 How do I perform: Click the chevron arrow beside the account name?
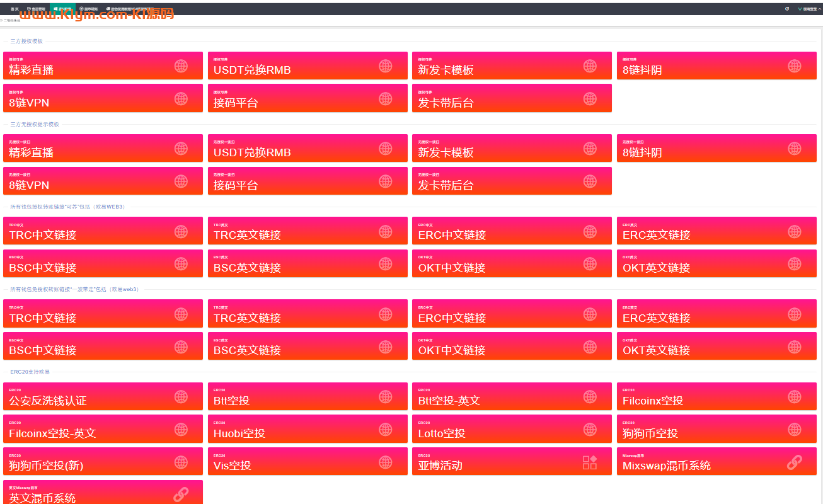tap(819, 9)
